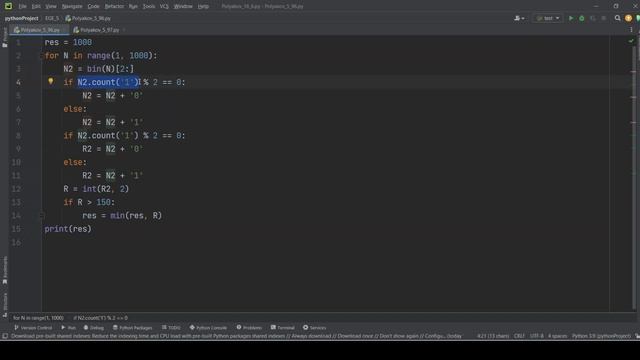Toggle tool window bars icon in status bar corner

click(5, 336)
